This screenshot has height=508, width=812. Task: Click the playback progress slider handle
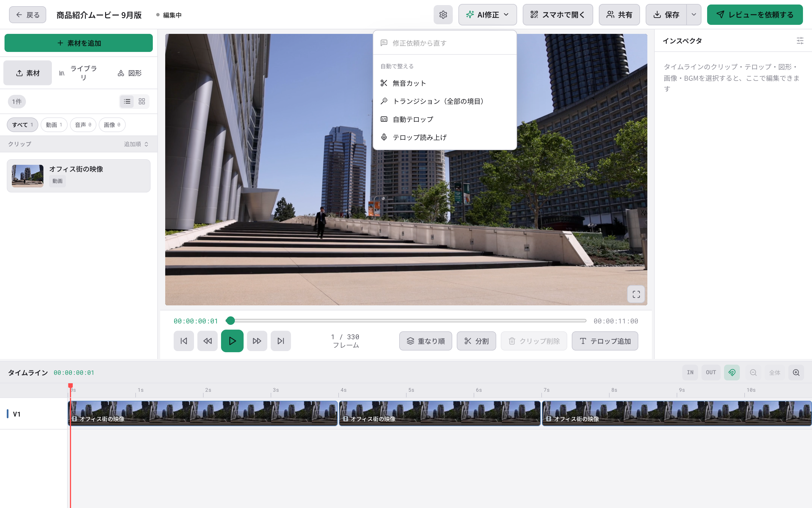point(230,321)
